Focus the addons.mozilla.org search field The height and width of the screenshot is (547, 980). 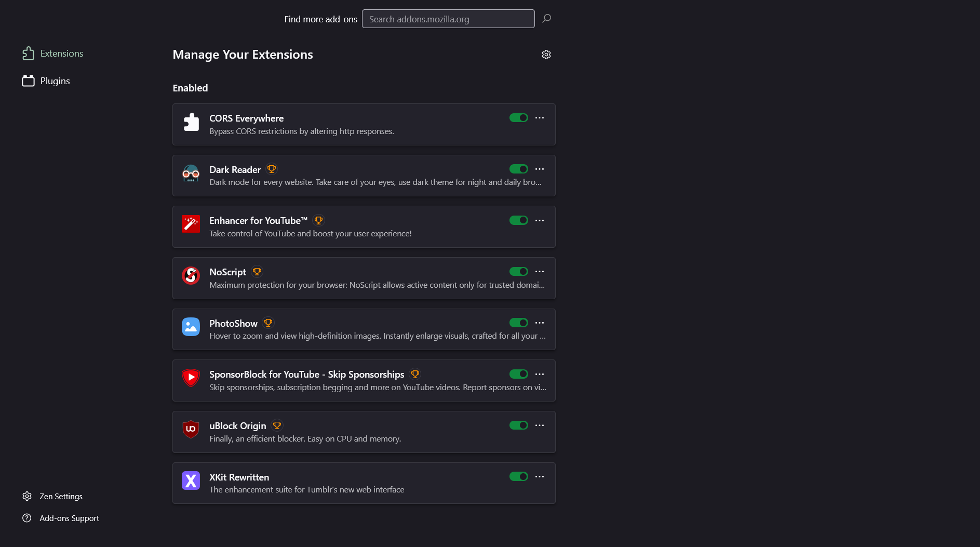click(448, 19)
